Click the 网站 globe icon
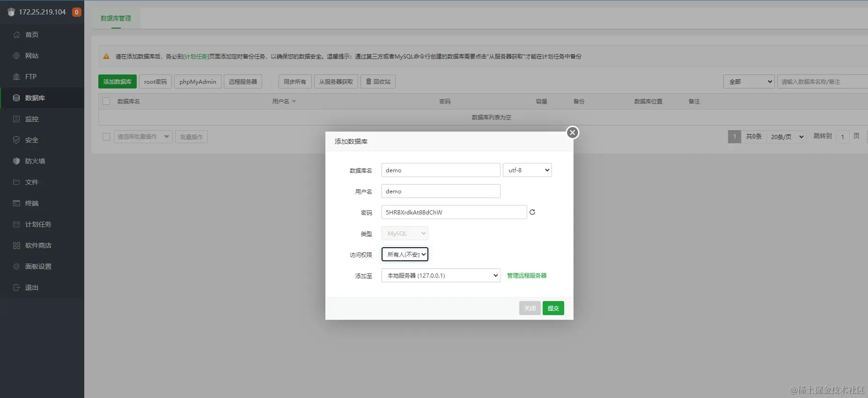 coord(16,56)
